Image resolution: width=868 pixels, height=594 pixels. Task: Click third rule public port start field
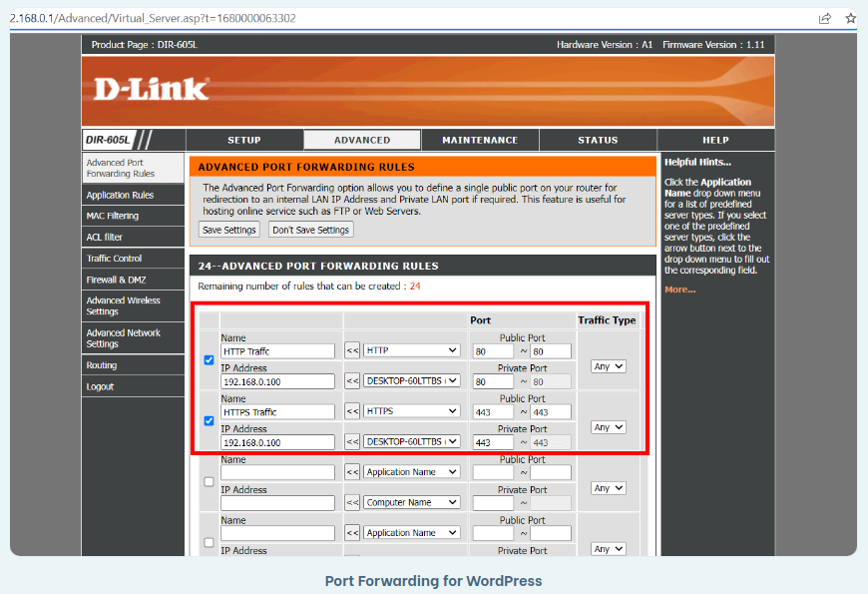pyautogui.click(x=493, y=472)
